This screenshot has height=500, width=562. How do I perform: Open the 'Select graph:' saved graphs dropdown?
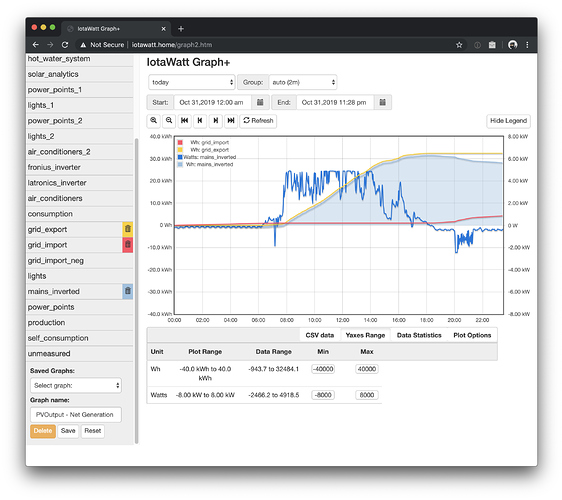tap(76, 386)
